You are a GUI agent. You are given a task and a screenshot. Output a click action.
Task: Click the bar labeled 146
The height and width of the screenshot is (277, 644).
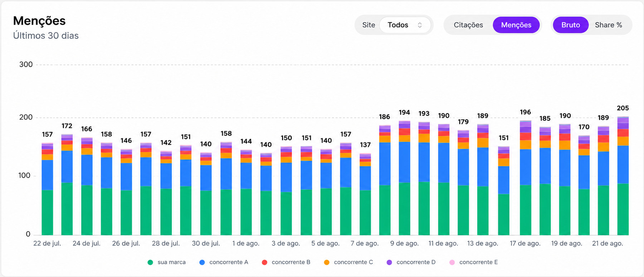coord(126,192)
